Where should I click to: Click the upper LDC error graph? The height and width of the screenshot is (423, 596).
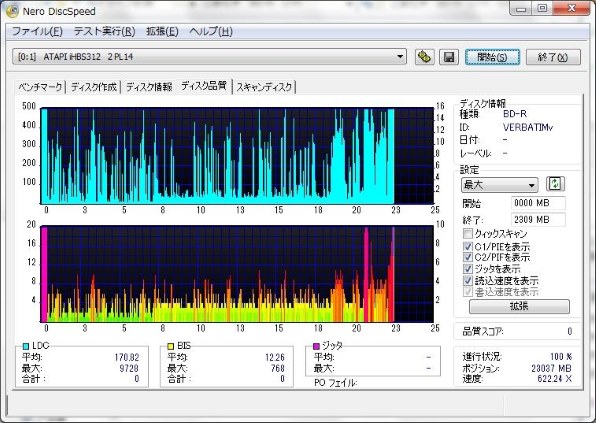237,155
